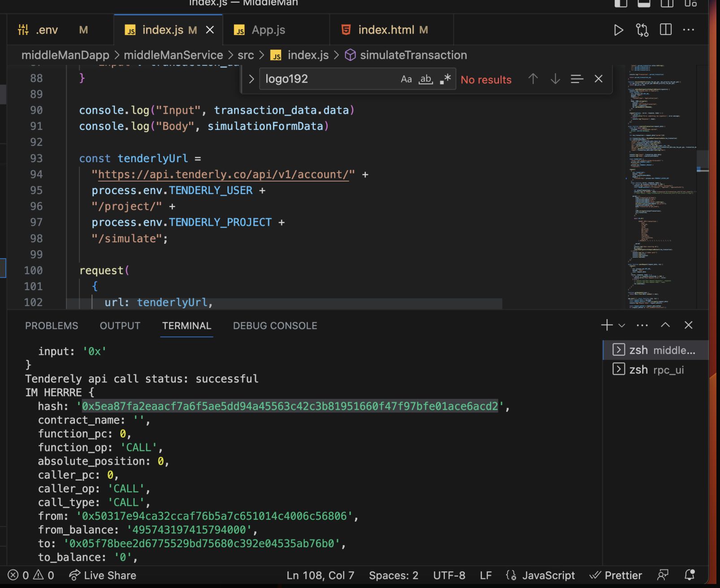The width and height of the screenshot is (720, 588).
Task: Open errors and warnings count in status bar
Action: pos(31,575)
